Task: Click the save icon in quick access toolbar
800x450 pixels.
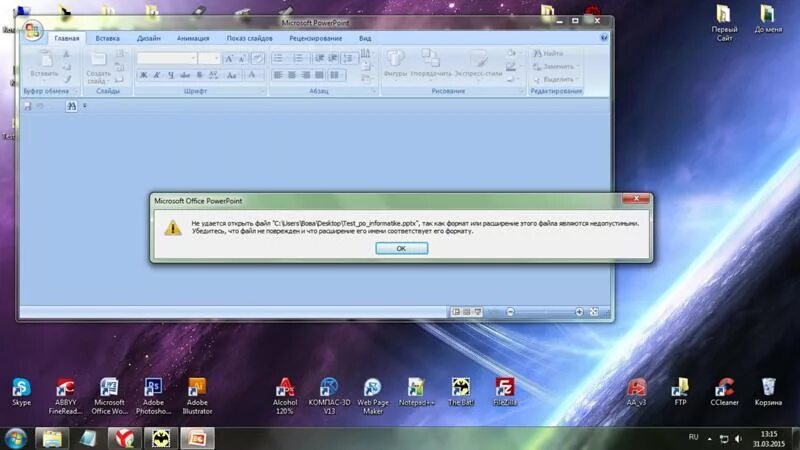Action: 28,106
